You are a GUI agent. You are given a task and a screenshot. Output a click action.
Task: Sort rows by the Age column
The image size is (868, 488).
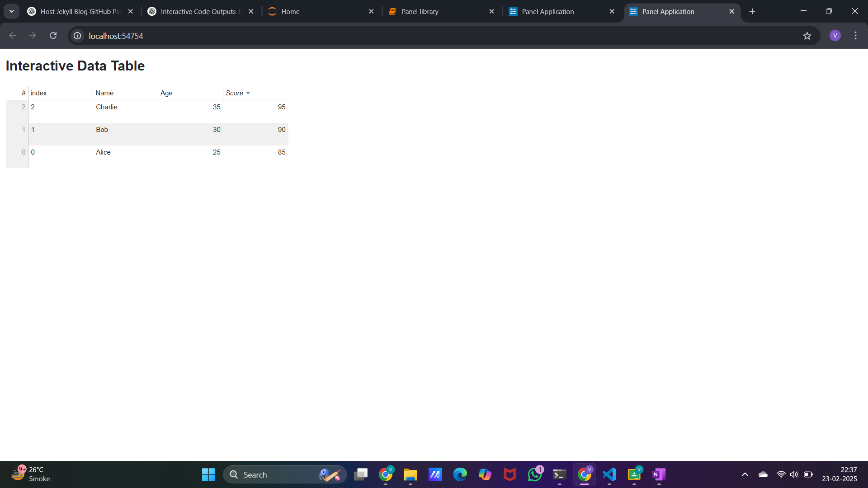click(x=166, y=93)
